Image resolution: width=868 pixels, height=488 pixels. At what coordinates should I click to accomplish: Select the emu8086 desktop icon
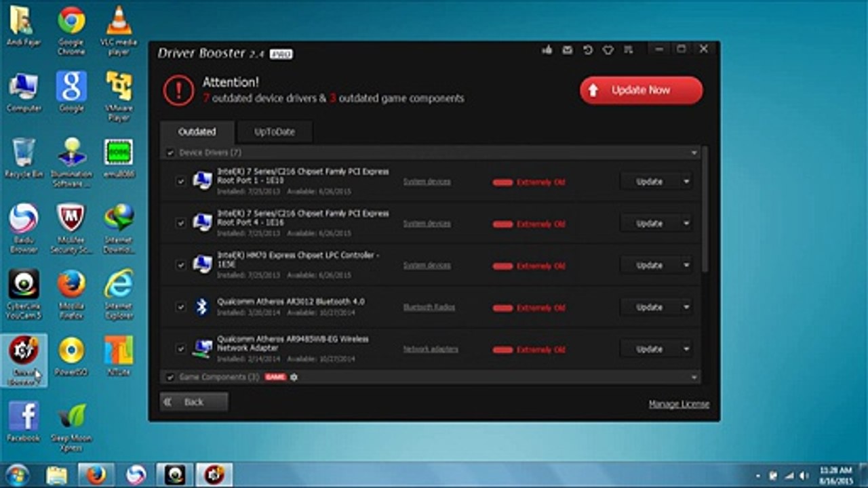[x=119, y=158]
